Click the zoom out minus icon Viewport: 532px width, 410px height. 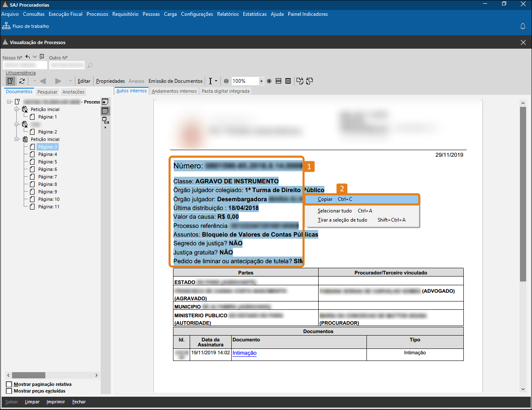point(226,81)
